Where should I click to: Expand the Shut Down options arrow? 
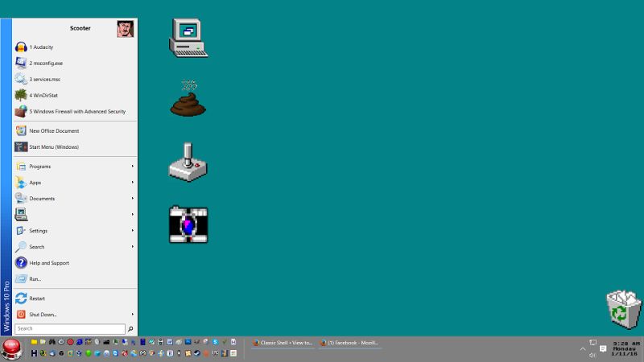coord(132,315)
